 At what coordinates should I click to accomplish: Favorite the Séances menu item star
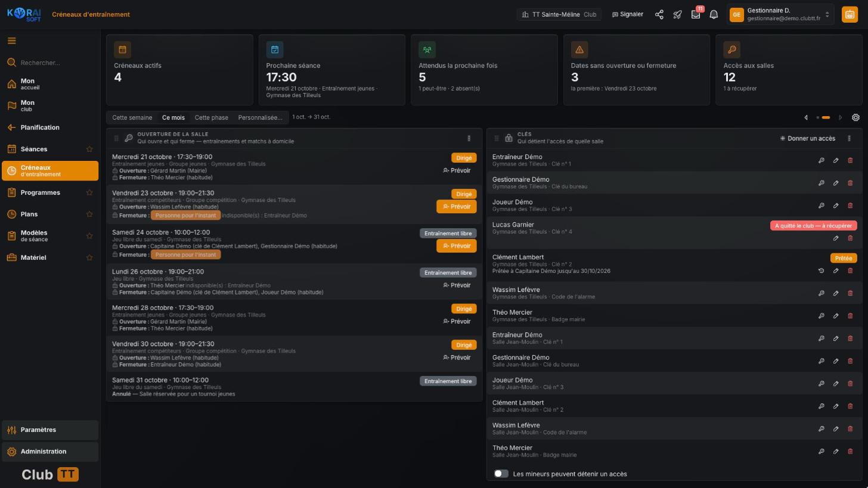[x=89, y=149]
